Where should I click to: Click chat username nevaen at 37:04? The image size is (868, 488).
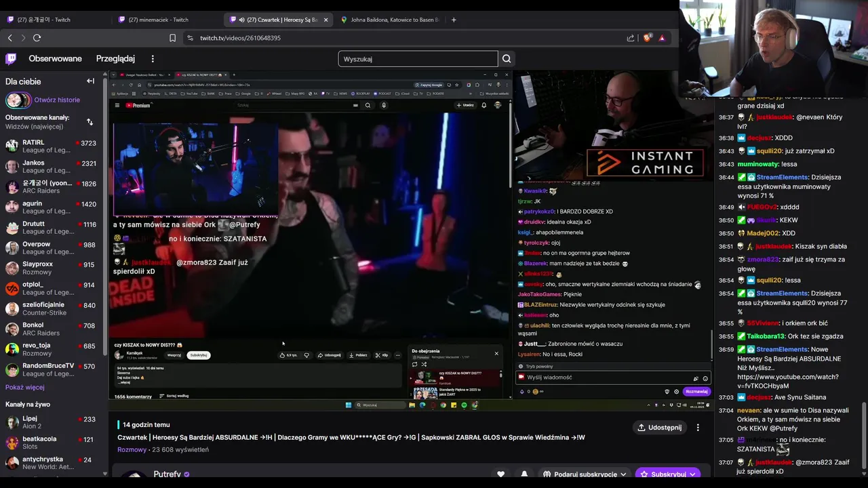click(x=749, y=410)
